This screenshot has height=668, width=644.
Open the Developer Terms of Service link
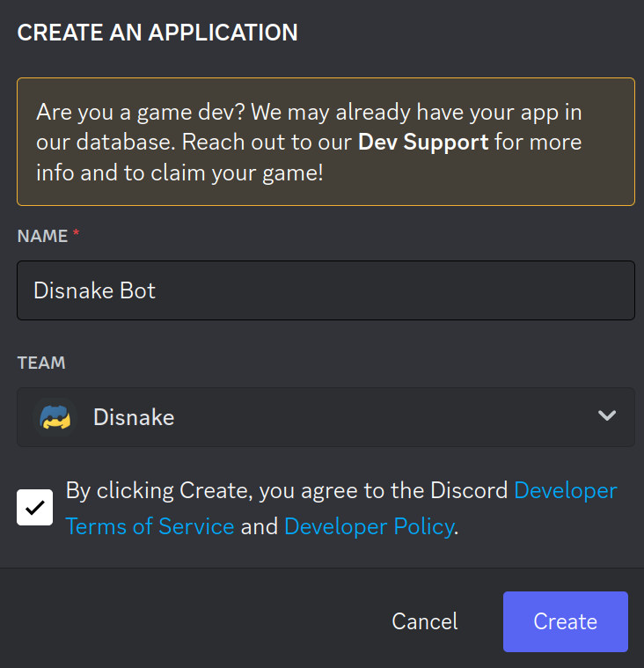pos(150,526)
